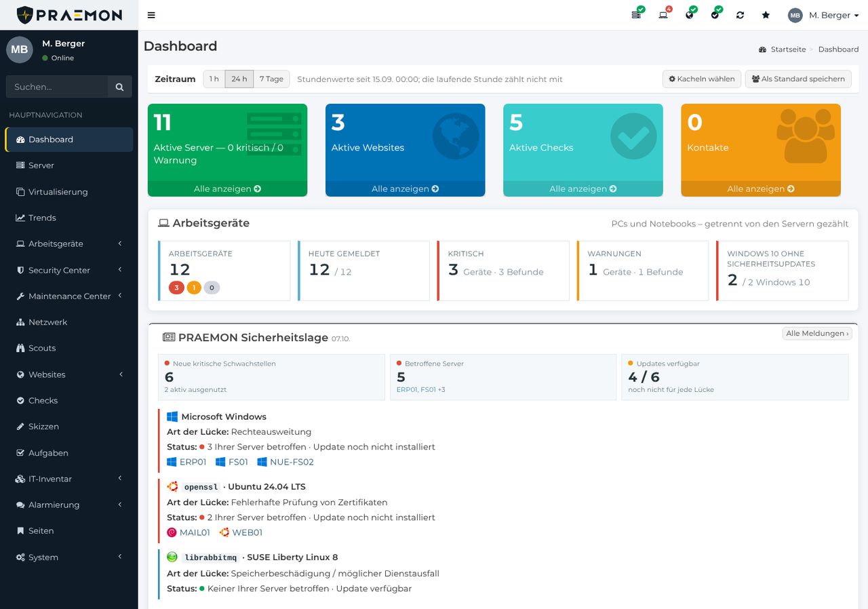Viewport: 868px width, 609px height.
Task: Show all on the Aktive Server tile
Action: pyautogui.click(x=227, y=189)
